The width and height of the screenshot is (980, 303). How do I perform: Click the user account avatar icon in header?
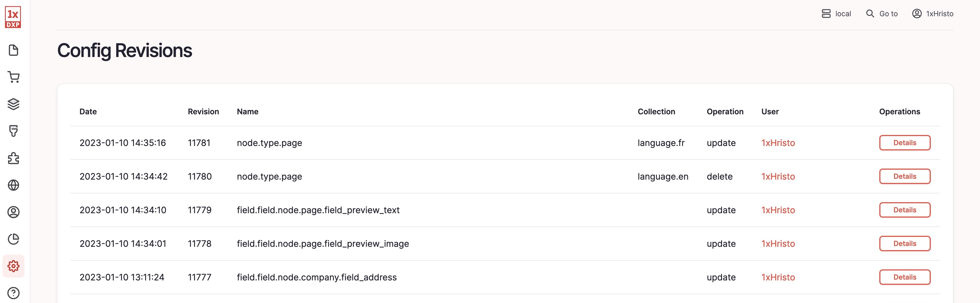point(917,14)
